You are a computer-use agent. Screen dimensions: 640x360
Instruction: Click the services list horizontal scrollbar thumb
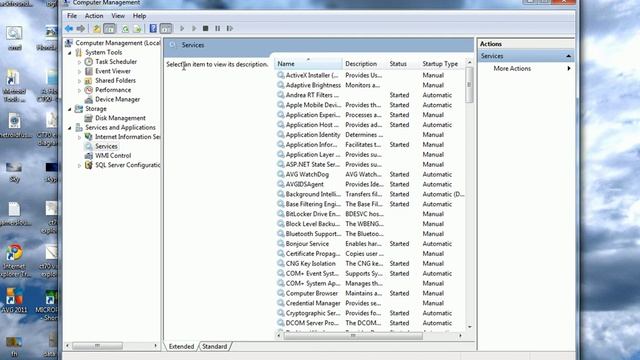[353, 336]
